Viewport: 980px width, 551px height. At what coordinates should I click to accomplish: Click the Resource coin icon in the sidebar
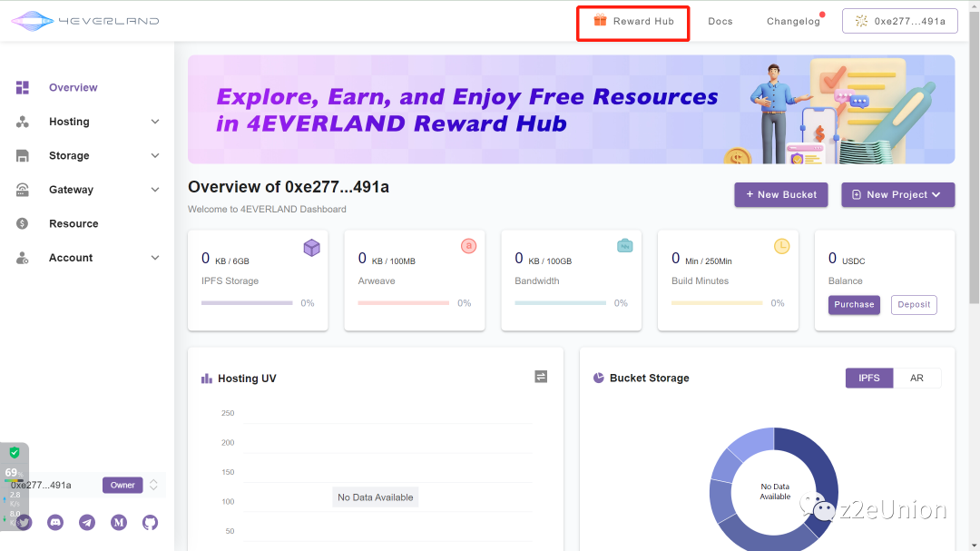pyautogui.click(x=23, y=223)
